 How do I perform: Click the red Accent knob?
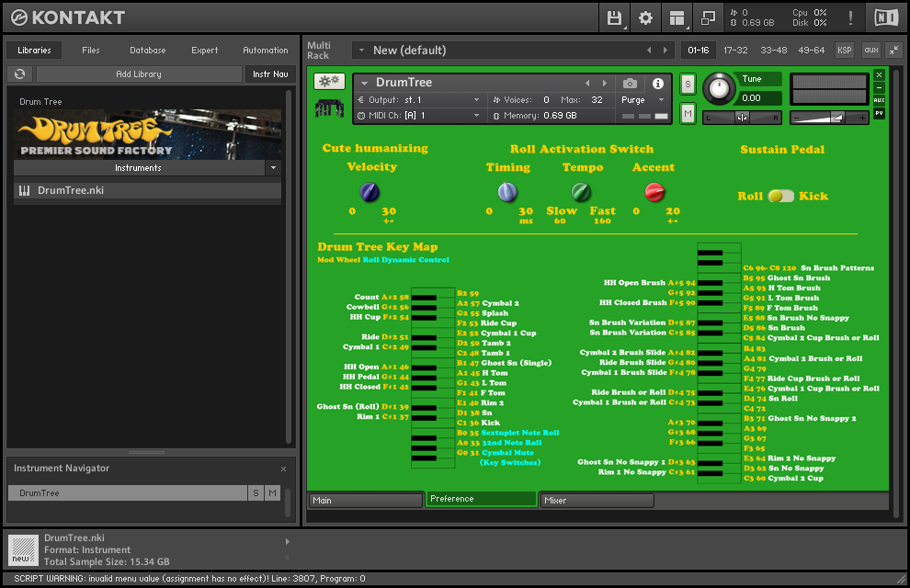[x=654, y=192]
